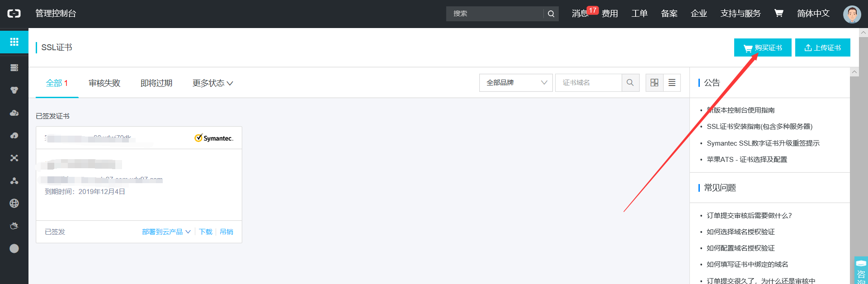This screenshot has height=284, width=868.
Task: Open the server stack icon in sidebar
Action: [x=14, y=68]
